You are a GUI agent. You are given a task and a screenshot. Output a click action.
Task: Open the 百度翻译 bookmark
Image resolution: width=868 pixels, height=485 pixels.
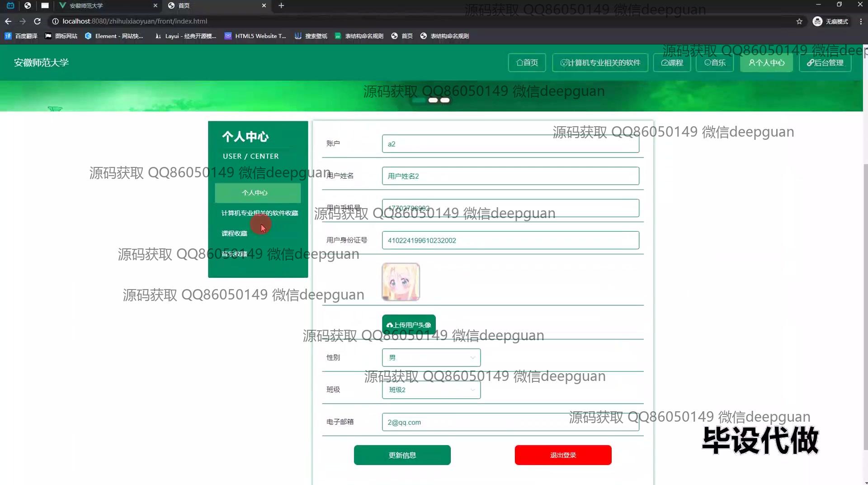21,36
